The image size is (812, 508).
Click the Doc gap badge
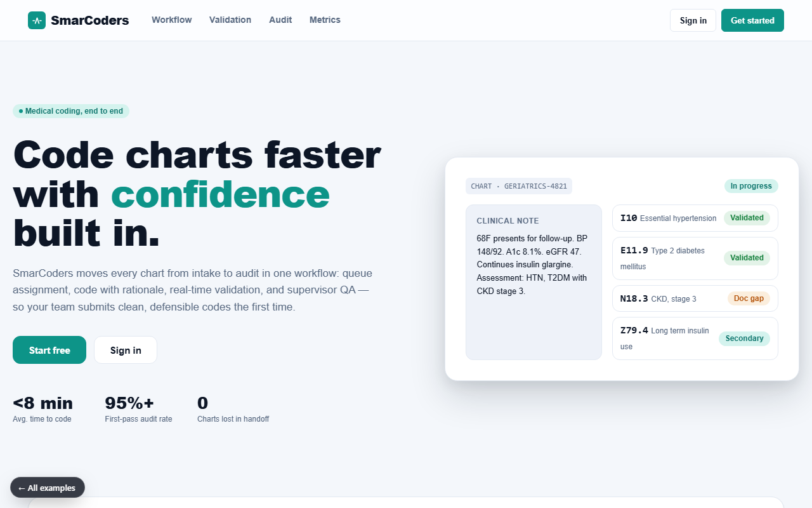(749, 298)
